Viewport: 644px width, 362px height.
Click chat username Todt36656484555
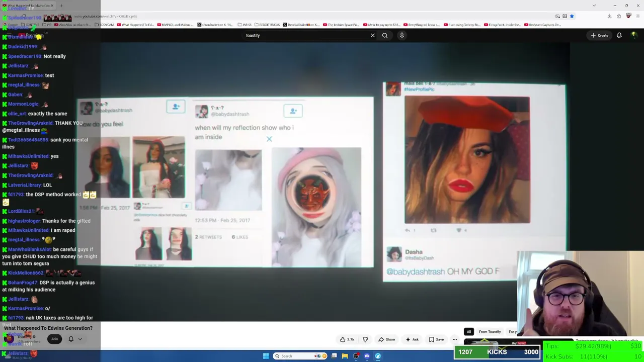(x=28, y=140)
